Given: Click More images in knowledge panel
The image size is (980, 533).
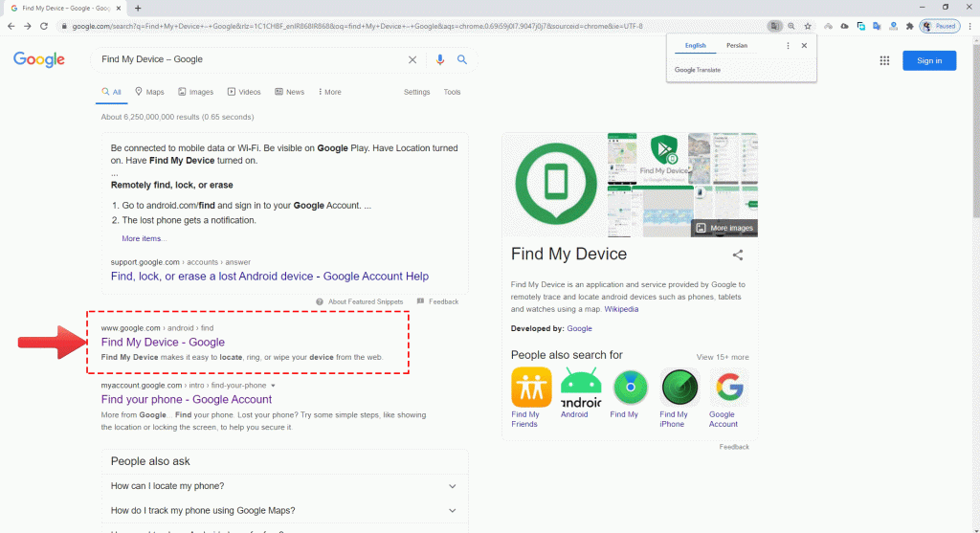Looking at the screenshot, I should pyautogui.click(x=724, y=228).
